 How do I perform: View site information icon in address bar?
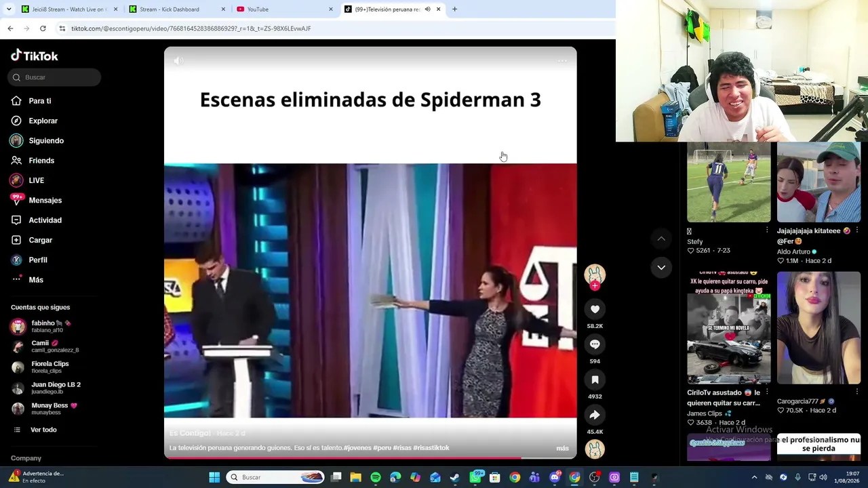(x=62, y=28)
